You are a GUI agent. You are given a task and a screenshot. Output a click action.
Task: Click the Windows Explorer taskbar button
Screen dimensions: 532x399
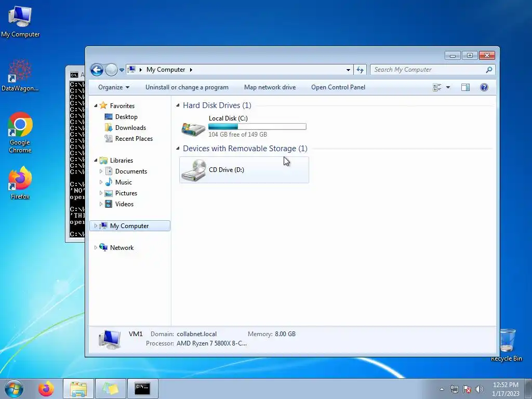click(x=78, y=389)
